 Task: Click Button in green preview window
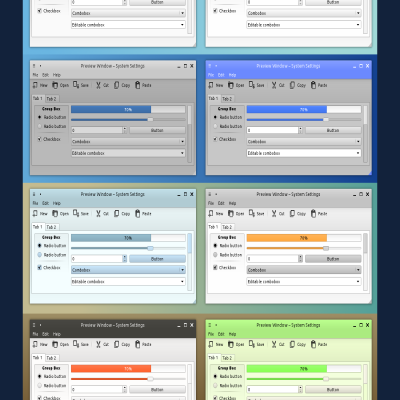[x=333, y=389]
